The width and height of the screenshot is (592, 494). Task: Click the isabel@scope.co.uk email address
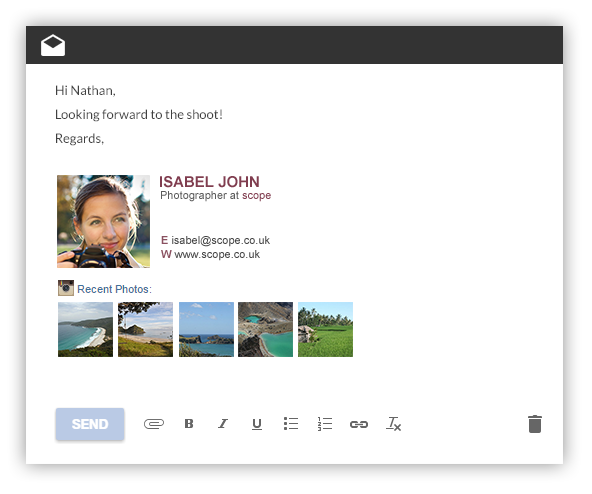coord(220,240)
